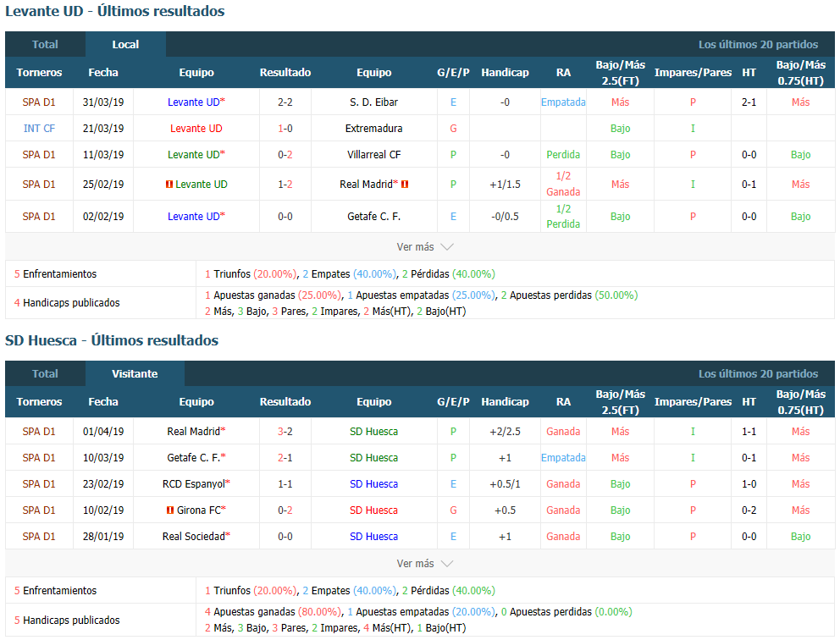840x640 pixels.
Task: Open Levante UD last 20 matches link
Action: 758,45
